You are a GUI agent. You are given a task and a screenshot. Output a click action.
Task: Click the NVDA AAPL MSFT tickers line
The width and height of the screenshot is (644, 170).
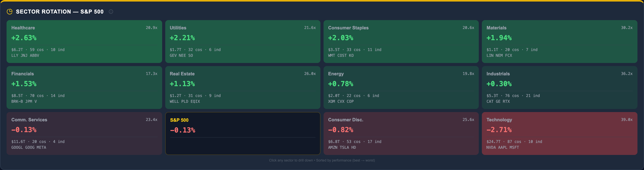click(502, 147)
